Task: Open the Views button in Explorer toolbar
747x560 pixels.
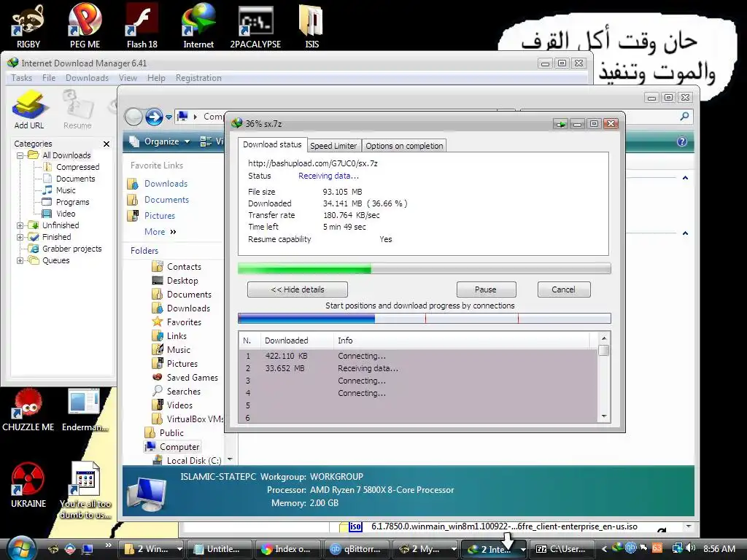Action: (x=211, y=141)
